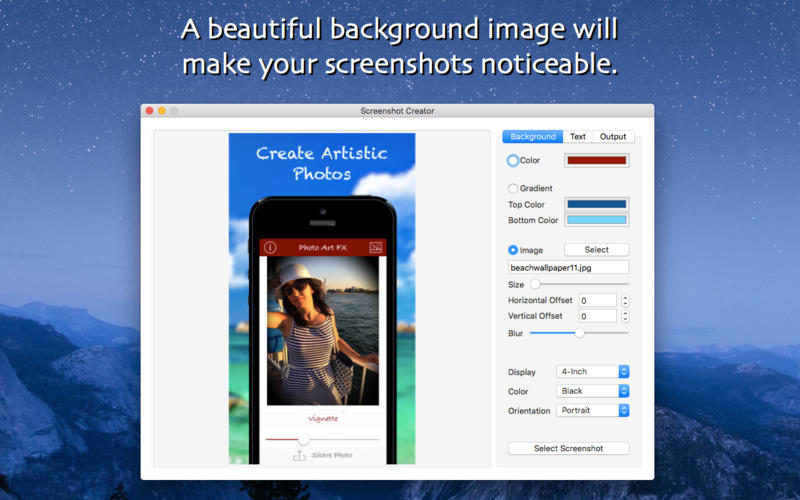Viewport: 800px width, 500px height.
Task: Select the Image background radio button
Action: (x=513, y=250)
